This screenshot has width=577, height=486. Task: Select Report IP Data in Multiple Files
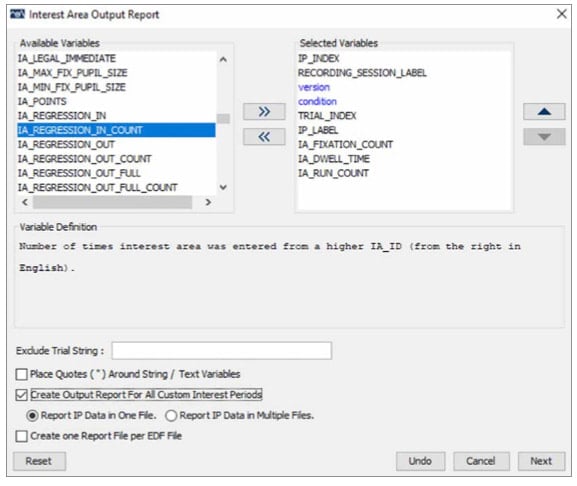coord(171,416)
